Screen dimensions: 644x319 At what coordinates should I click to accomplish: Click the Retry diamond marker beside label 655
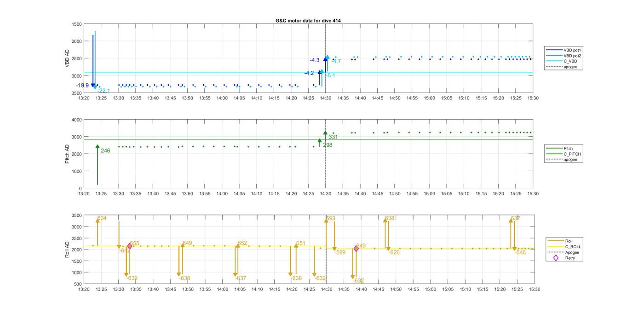[130, 246]
